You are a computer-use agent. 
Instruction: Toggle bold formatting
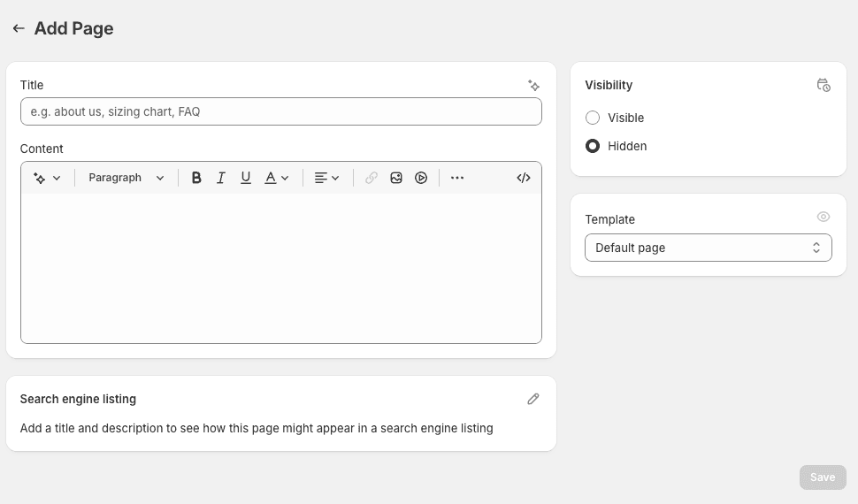tap(195, 178)
